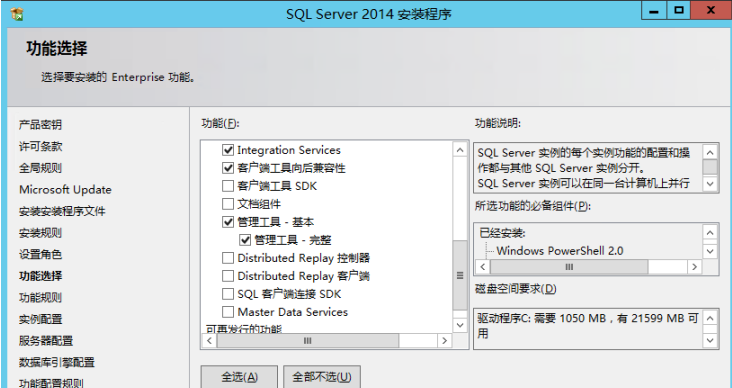Click the 功能(F): label
The image size is (732, 388).
coord(220,123)
